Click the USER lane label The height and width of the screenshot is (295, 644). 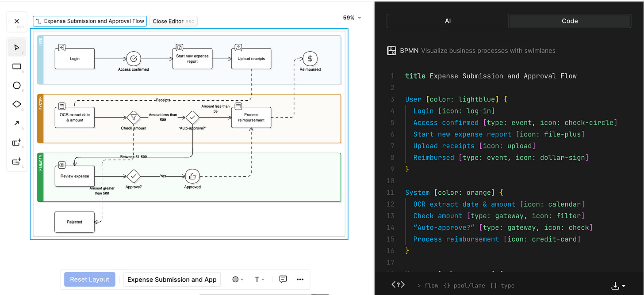click(x=41, y=43)
